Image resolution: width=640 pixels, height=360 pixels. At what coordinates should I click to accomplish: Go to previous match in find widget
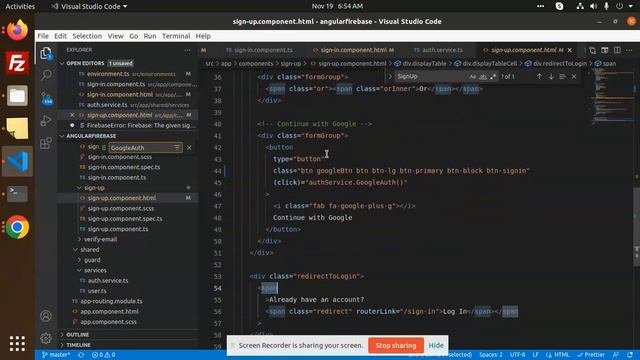click(x=539, y=76)
